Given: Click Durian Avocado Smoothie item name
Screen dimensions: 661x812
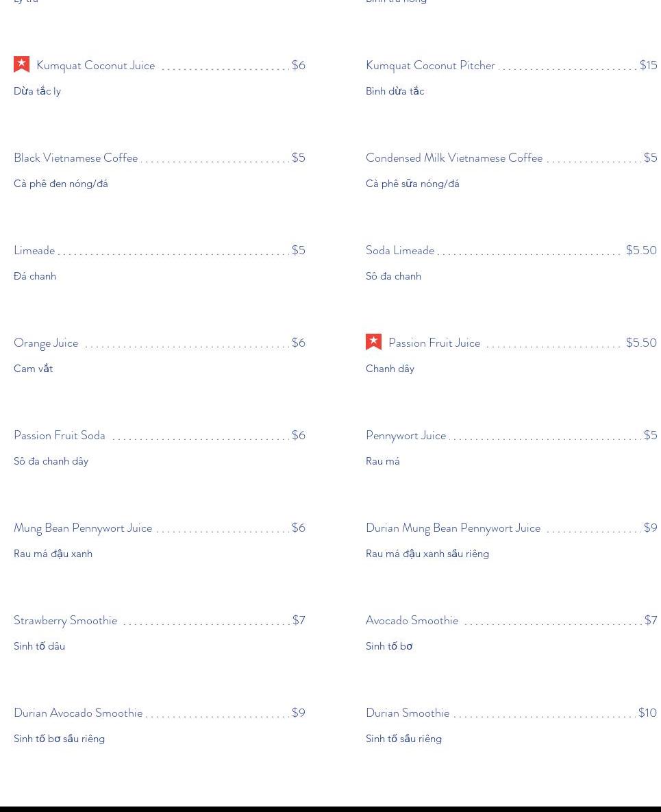Looking at the screenshot, I should coord(78,713).
